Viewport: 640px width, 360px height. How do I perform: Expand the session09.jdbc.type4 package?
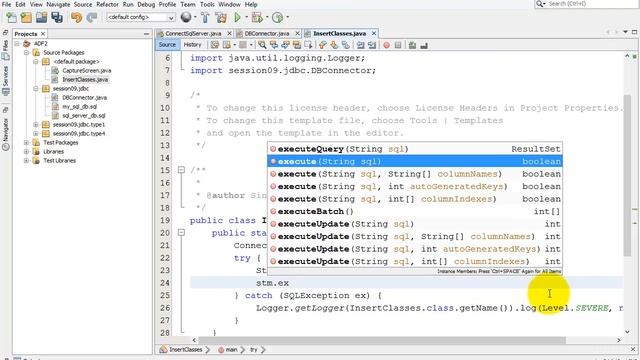click(x=36, y=133)
